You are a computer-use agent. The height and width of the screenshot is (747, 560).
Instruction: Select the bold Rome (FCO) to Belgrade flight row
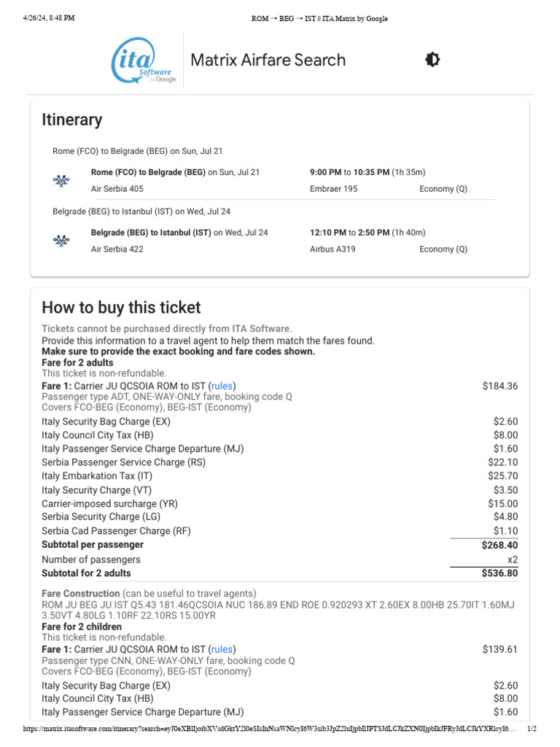tap(148, 172)
